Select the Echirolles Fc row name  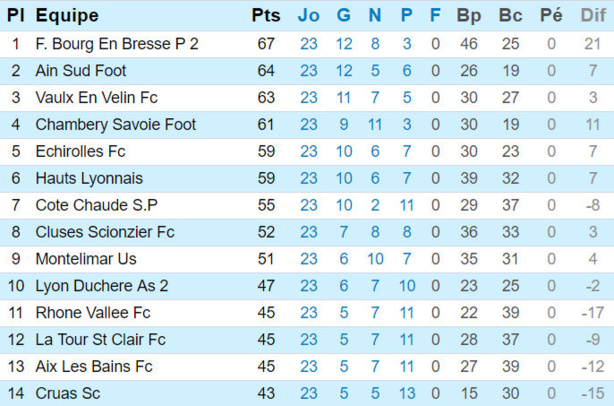pyautogui.click(x=80, y=152)
